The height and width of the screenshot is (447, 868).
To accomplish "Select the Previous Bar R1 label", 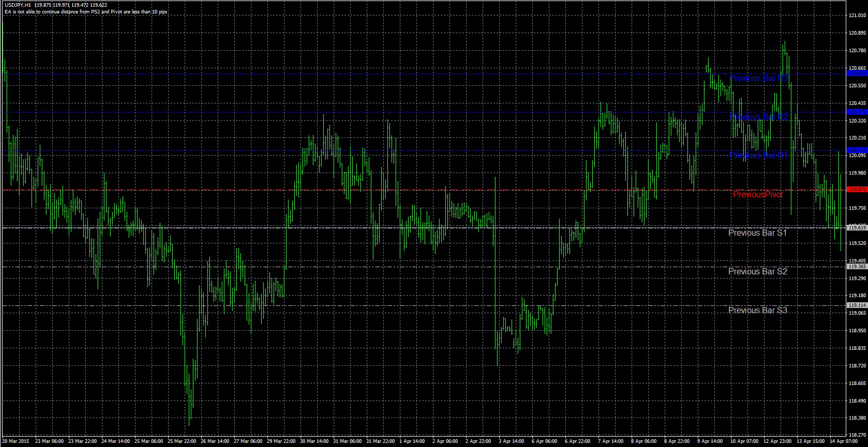I will pos(758,155).
